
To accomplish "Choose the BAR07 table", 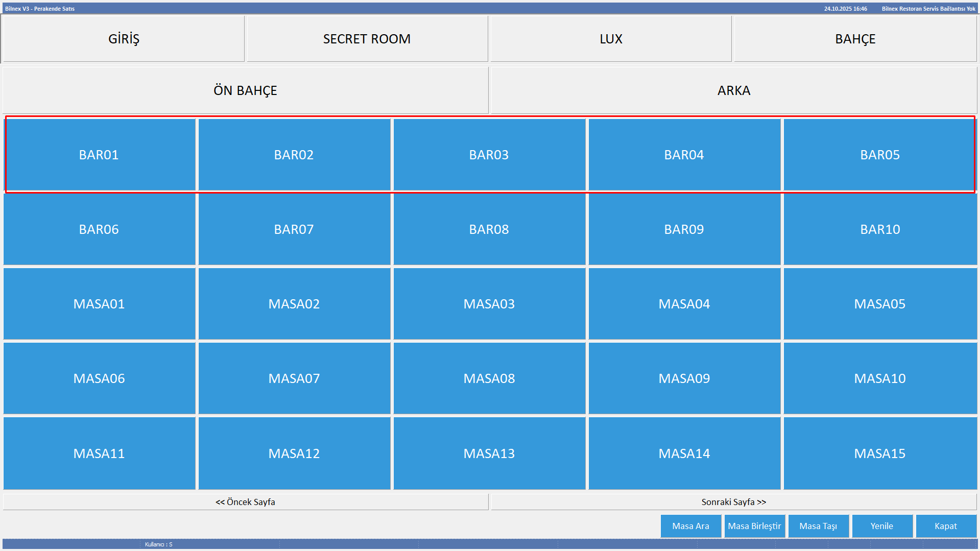I will (294, 229).
